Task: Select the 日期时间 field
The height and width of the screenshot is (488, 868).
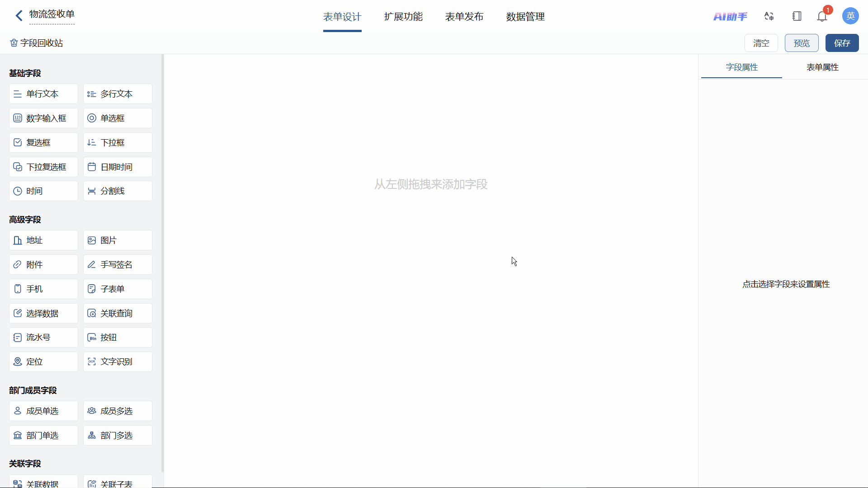Action: pyautogui.click(x=118, y=167)
